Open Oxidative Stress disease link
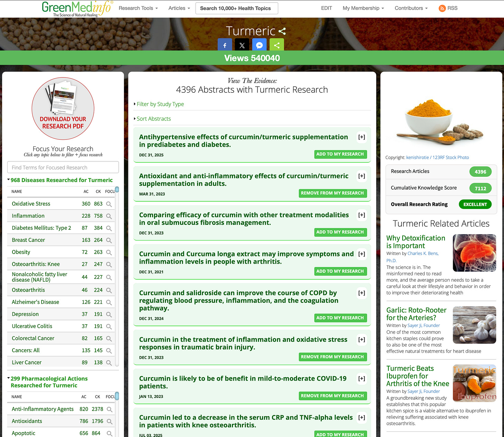This screenshot has width=504, height=437. tap(31, 204)
